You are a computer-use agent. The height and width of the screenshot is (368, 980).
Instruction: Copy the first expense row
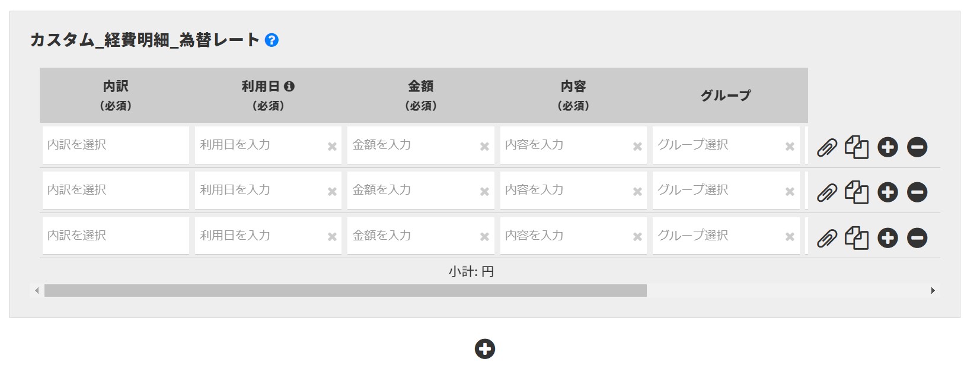click(x=856, y=147)
